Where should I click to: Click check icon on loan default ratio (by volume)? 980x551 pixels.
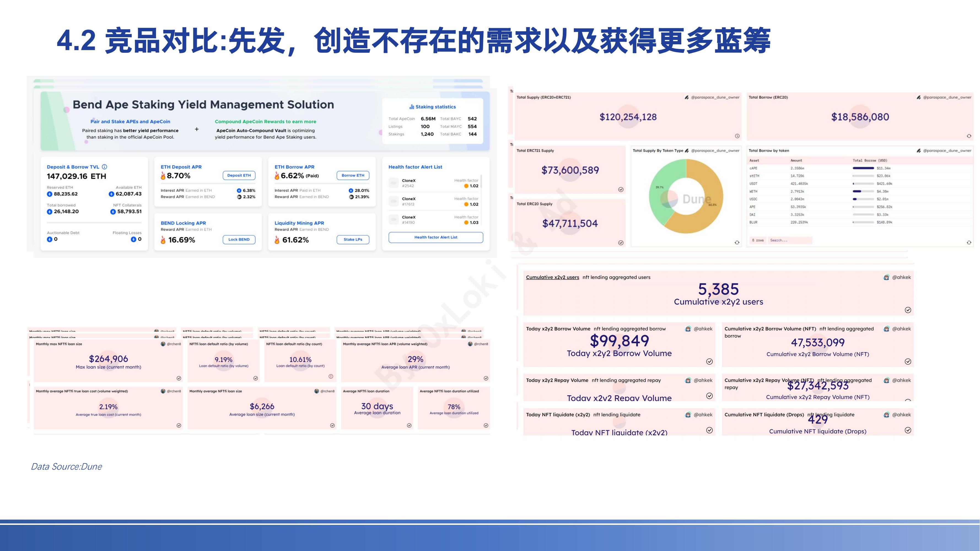pos(256,378)
